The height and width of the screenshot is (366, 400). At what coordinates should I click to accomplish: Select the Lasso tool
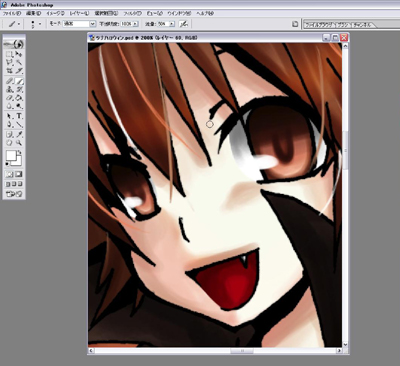9,62
